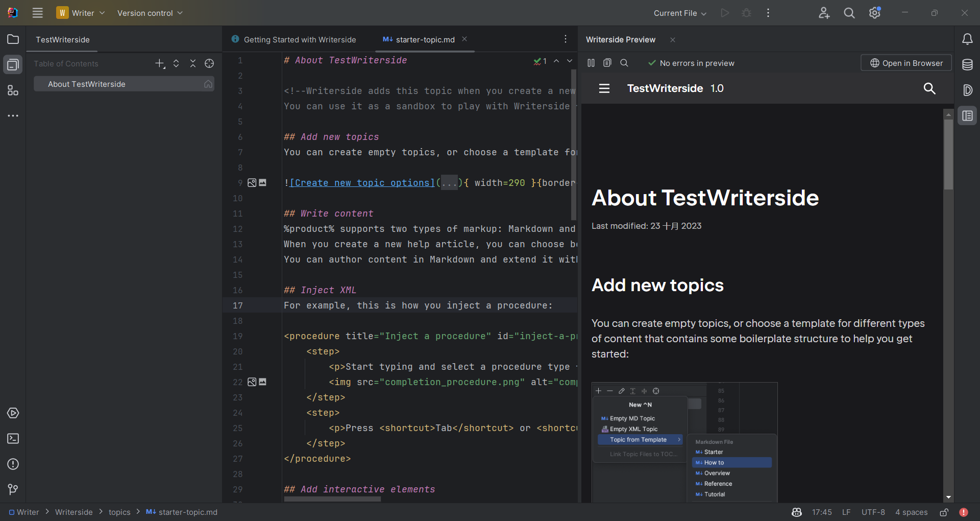Click the locate target icon in TOC
The image size is (980, 521).
[209, 63]
